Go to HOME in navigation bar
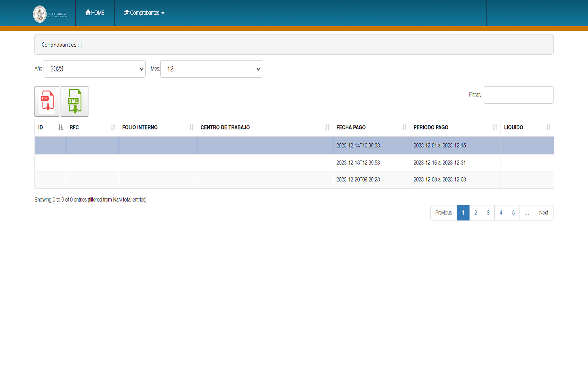 95,13
